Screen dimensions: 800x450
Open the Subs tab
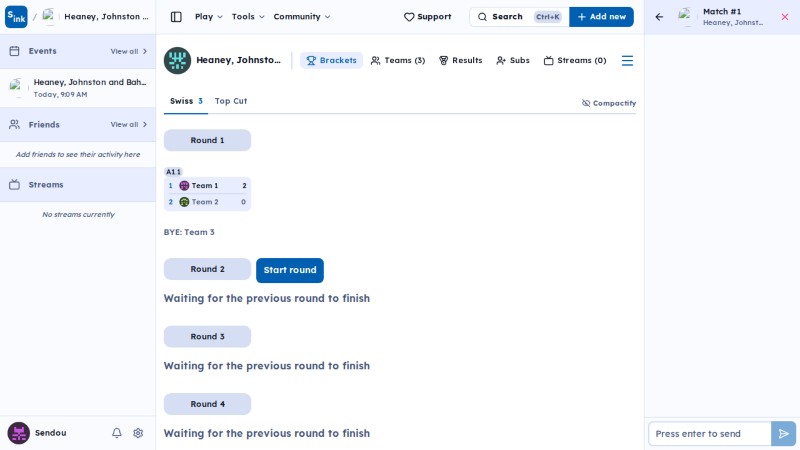tap(513, 60)
